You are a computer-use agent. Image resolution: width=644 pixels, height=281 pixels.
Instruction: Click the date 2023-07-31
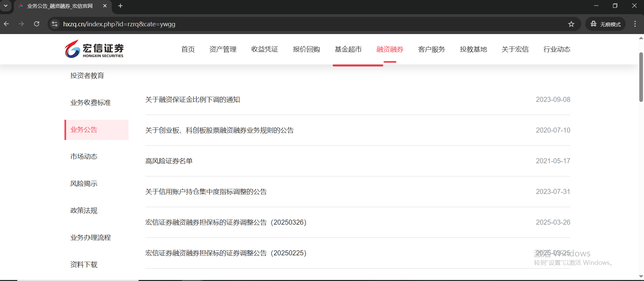click(553, 192)
